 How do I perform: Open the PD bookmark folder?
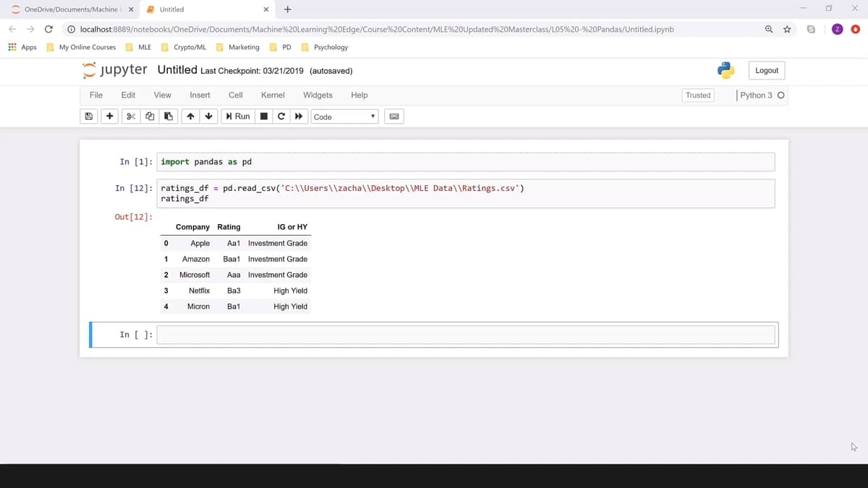(281, 47)
